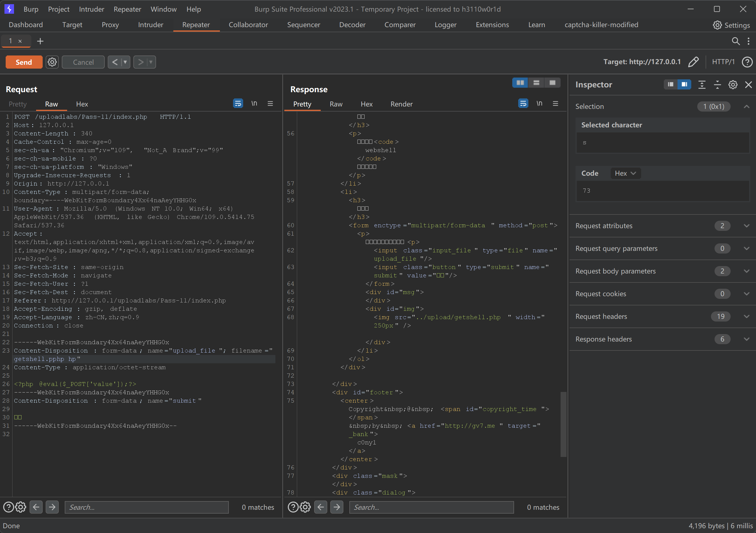Screen dimensions: 756x533
Task: Click the Repeater tab search magnifier icon
Action: click(735, 41)
